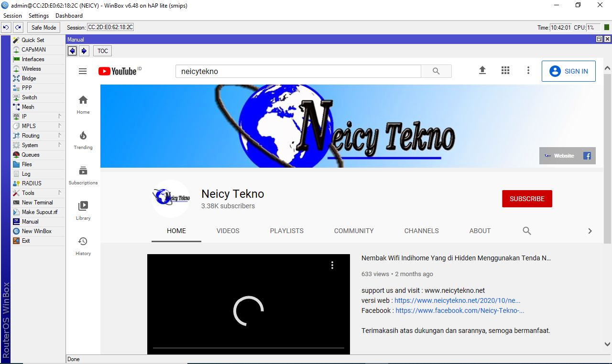Open the Session menu
Screen dimensions: 612x364
12,16
